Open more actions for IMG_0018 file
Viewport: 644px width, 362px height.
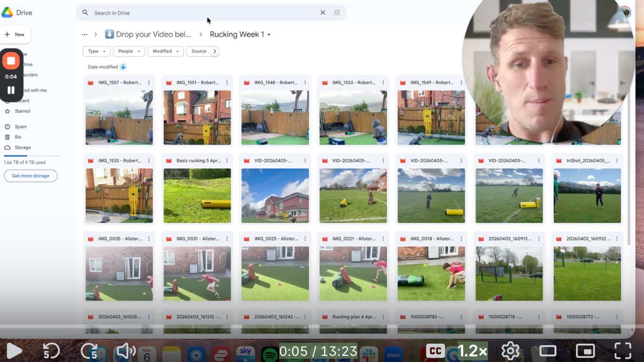click(x=461, y=239)
